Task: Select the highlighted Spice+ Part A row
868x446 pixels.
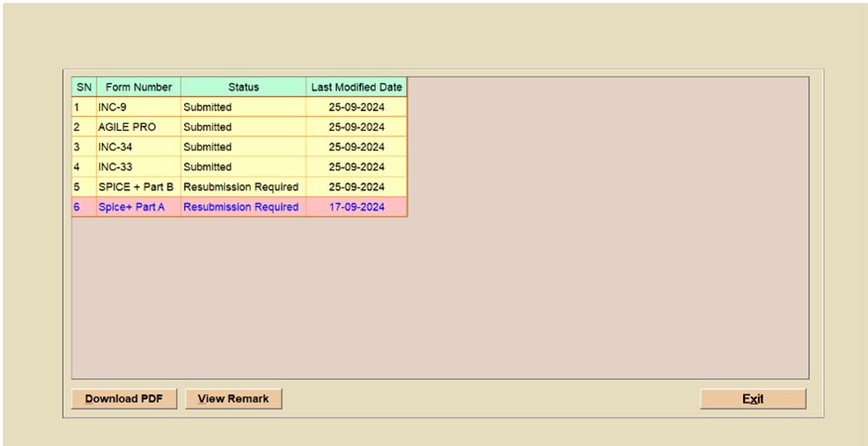Action: pos(138,207)
